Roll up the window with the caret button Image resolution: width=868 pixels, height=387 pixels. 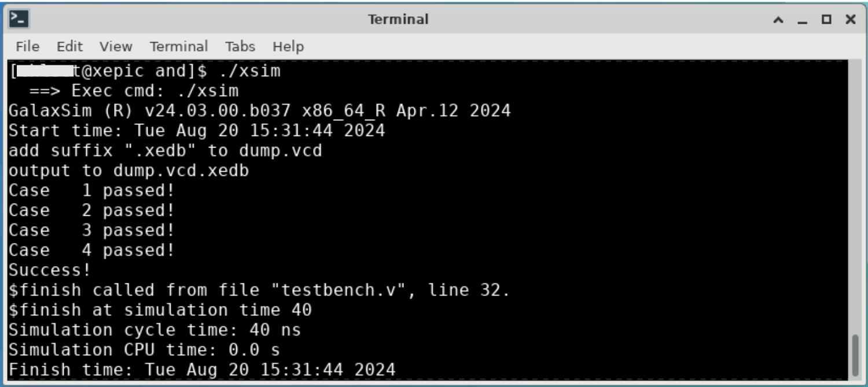point(778,20)
